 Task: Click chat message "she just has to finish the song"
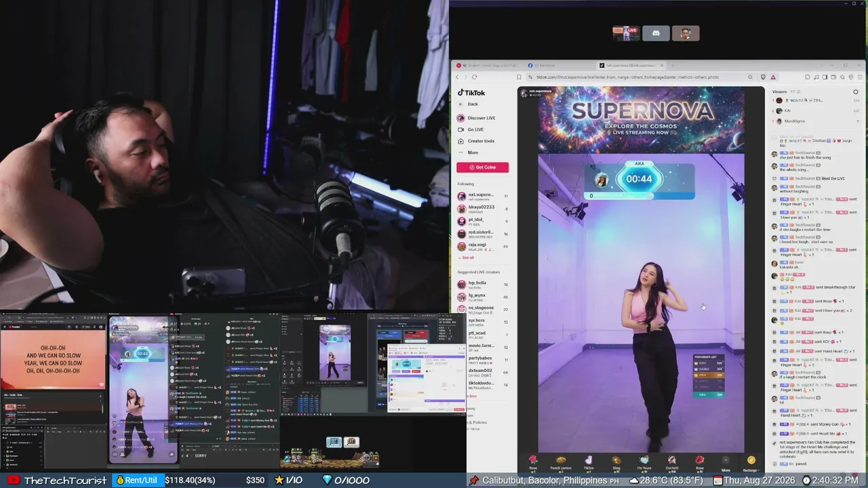coord(805,158)
